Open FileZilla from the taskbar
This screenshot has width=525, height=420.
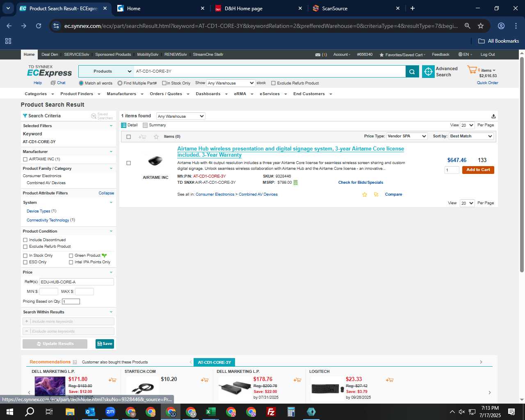[x=271, y=412]
